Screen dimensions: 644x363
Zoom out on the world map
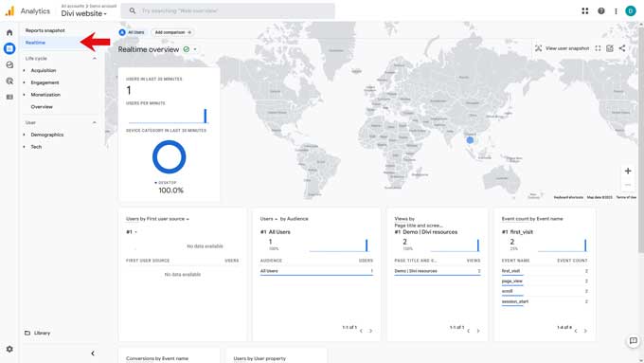point(628,185)
